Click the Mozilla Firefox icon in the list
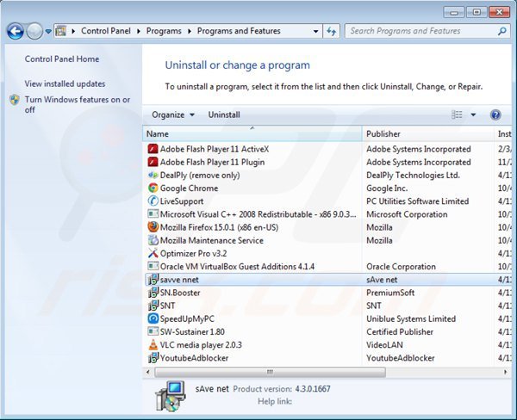This screenshot has height=420, width=517. point(153,227)
